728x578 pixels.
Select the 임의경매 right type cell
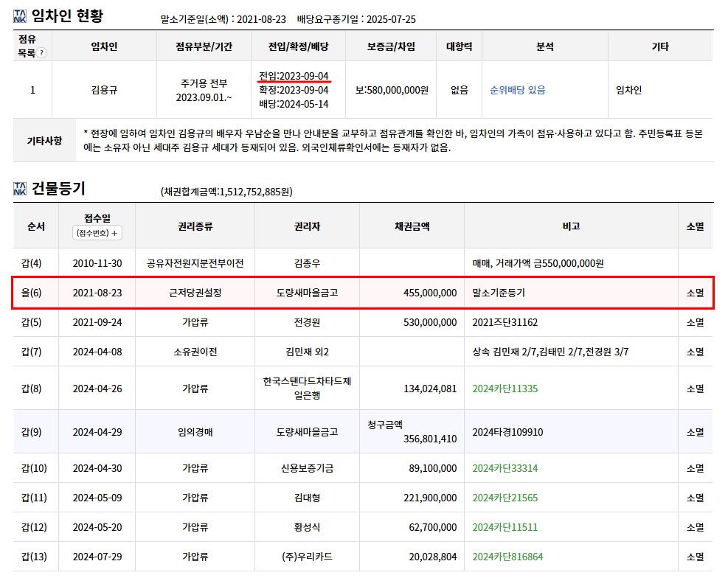pos(195,432)
